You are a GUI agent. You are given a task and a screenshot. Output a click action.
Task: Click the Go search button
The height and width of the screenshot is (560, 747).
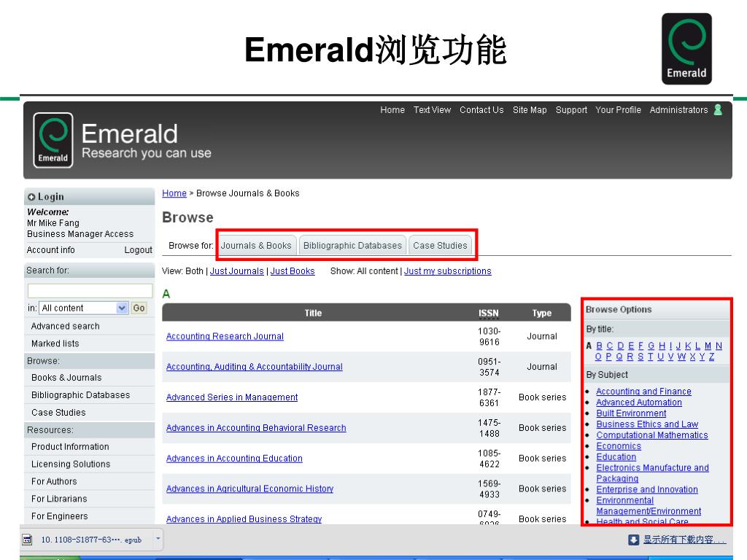[139, 308]
